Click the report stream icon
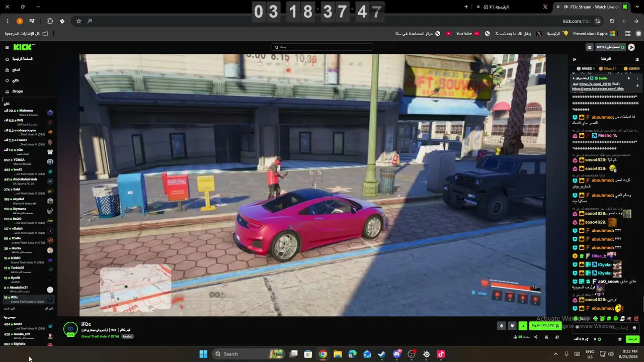The image size is (644, 362). pyautogui.click(x=546, y=337)
